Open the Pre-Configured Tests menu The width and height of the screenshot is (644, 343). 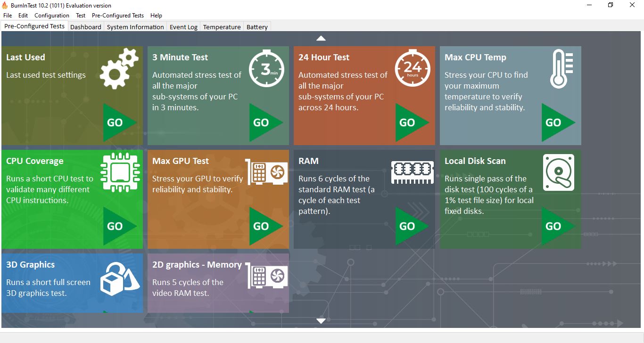(118, 16)
